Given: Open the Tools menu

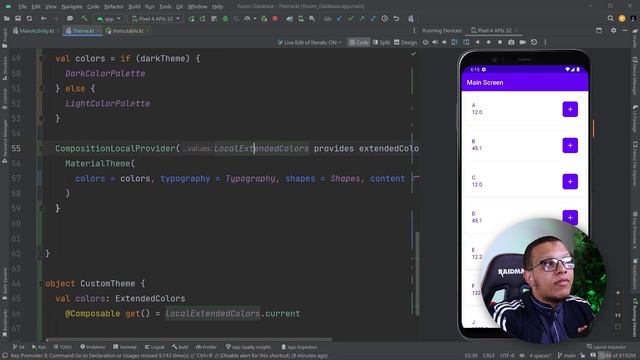Looking at the screenshot, I should click(165, 7).
